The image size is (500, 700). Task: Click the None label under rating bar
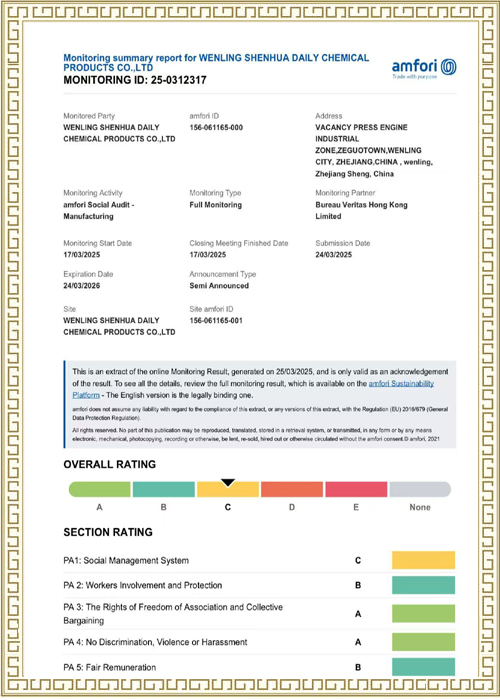pos(420,507)
